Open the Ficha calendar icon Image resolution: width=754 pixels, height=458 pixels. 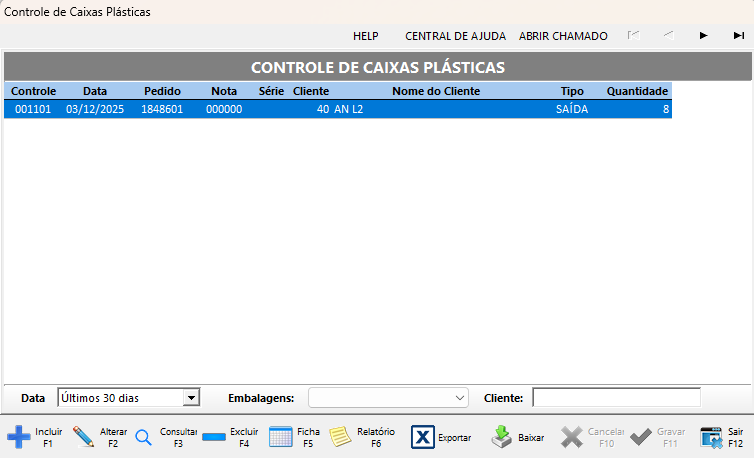[281, 437]
